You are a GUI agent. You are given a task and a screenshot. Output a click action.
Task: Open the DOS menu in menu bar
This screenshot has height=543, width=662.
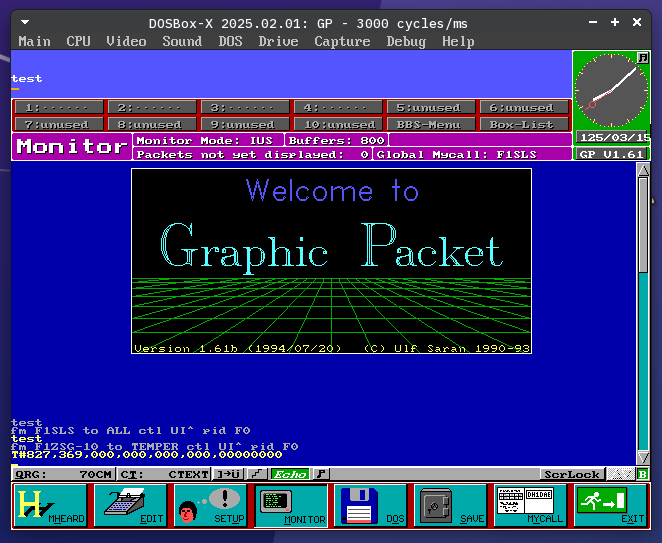click(231, 41)
